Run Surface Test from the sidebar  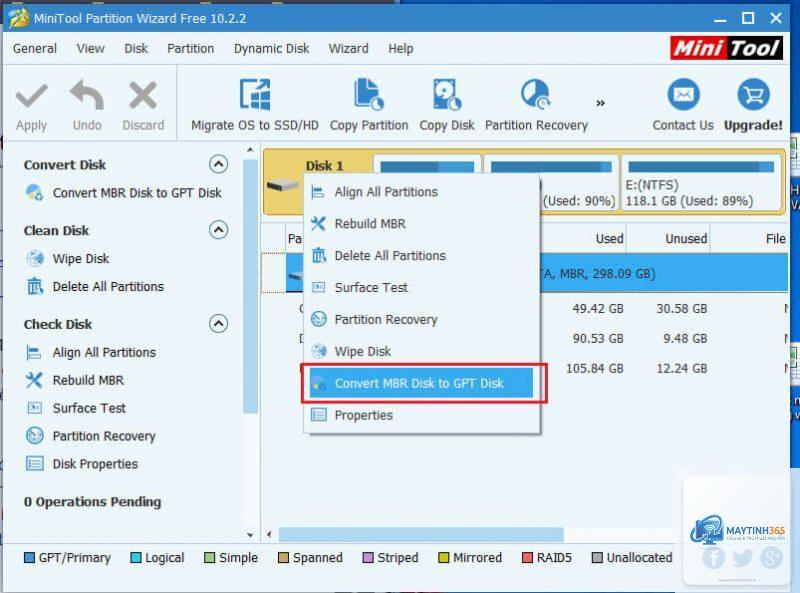tap(76, 408)
